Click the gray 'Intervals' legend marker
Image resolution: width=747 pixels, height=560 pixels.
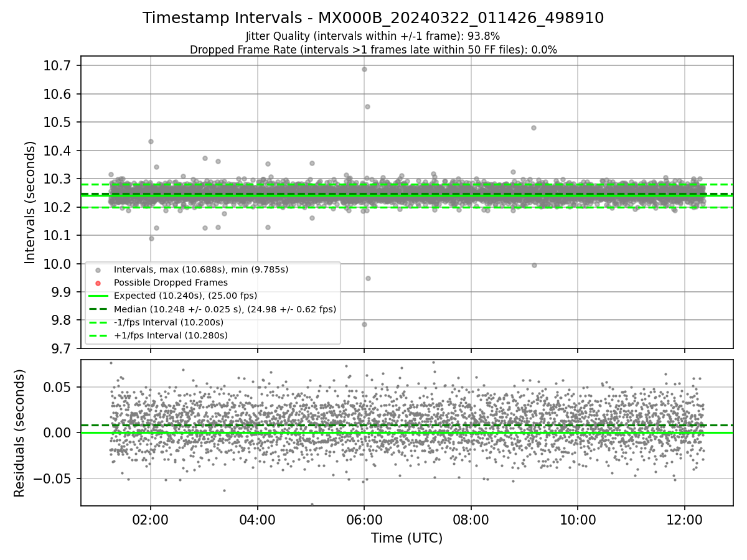click(96, 270)
